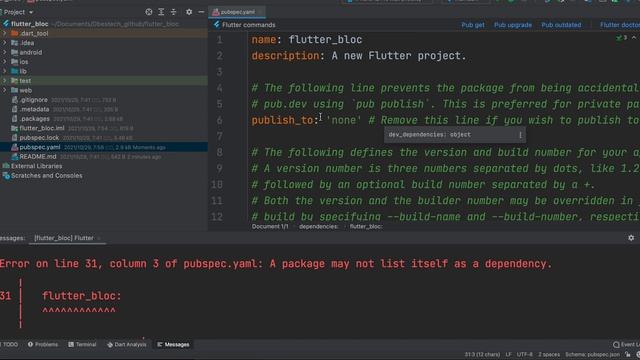Click the README.md file icon
Viewport: 640px width, 360px height.
[x=15, y=157]
